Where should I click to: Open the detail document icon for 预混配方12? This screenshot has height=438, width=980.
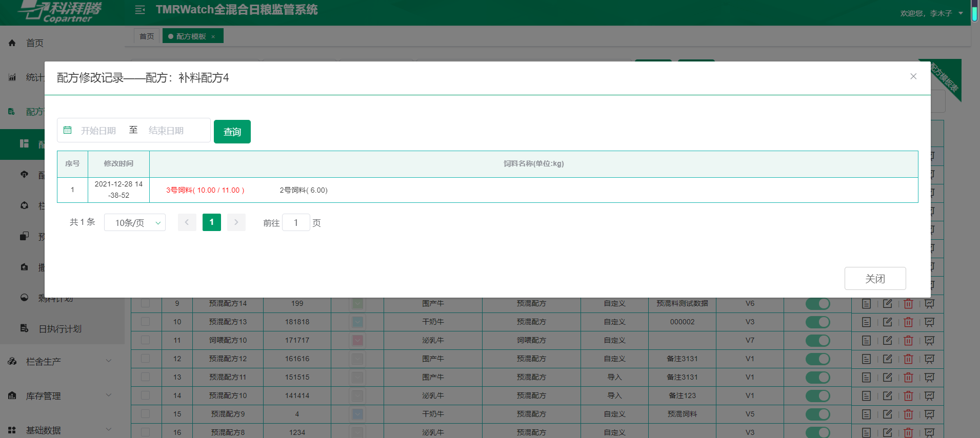pos(866,359)
